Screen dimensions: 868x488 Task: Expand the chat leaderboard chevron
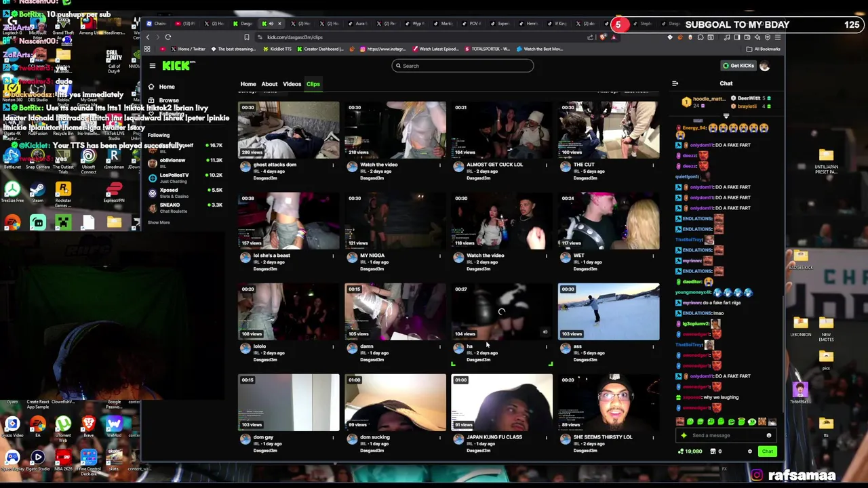[726, 117]
